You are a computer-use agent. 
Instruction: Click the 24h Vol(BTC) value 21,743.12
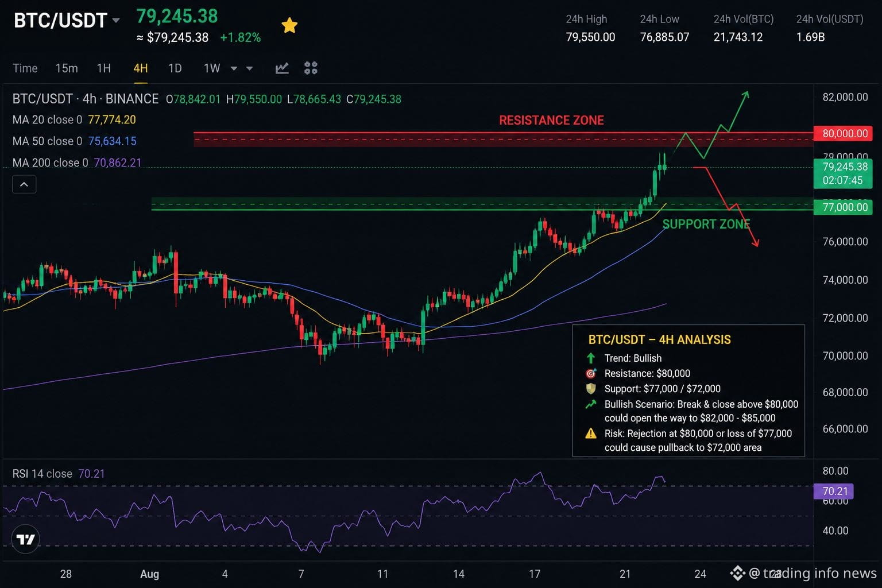(x=738, y=37)
